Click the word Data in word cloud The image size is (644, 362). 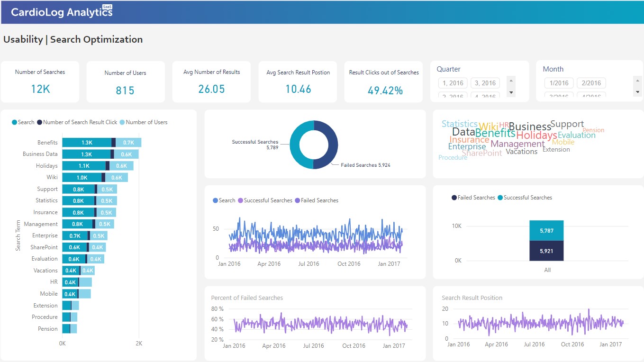pyautogui.click(x=463, y=132)
